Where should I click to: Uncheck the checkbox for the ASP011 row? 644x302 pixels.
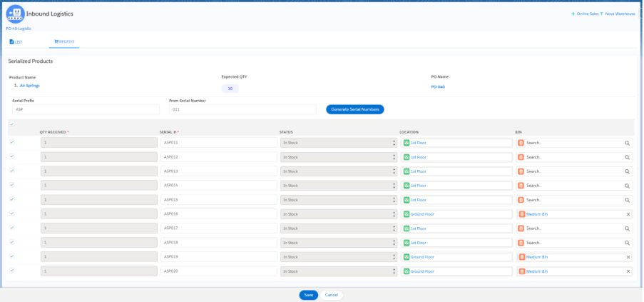[11, 142]
